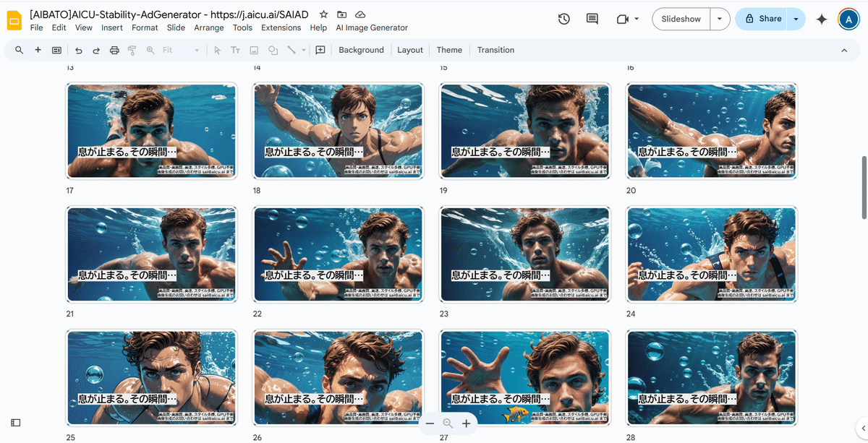Open the comments panel icon
Screen dimensions: 868x443
[592, 20]
